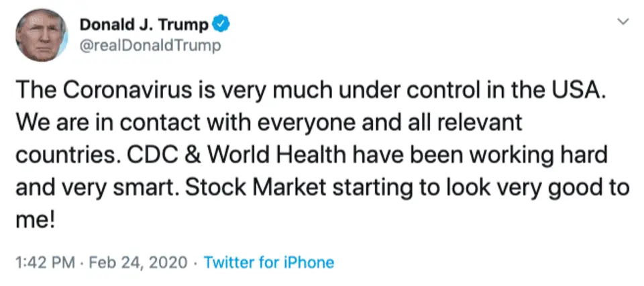Image resolution: width=644 pixels, height=286 pixels.
Task: Click the blue verified badge icon
Action: tap(222, 26)
